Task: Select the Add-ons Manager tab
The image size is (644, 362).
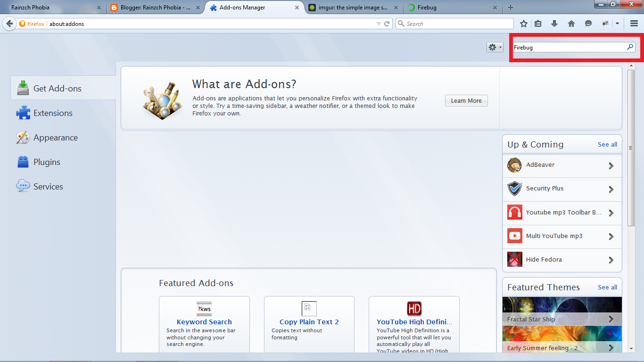Action: pos(255,8)
